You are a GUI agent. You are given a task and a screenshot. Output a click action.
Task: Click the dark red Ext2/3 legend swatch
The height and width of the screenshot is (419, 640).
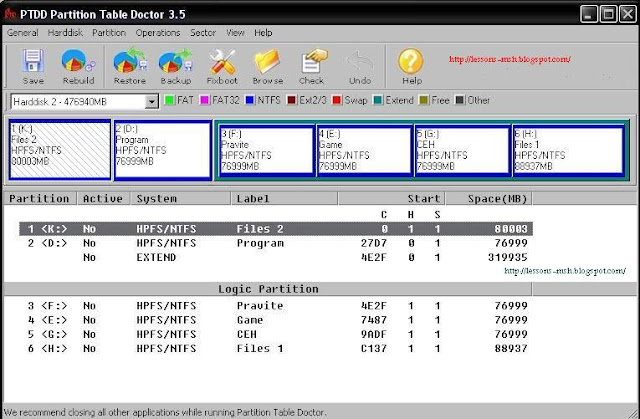(x=291, y=100)
